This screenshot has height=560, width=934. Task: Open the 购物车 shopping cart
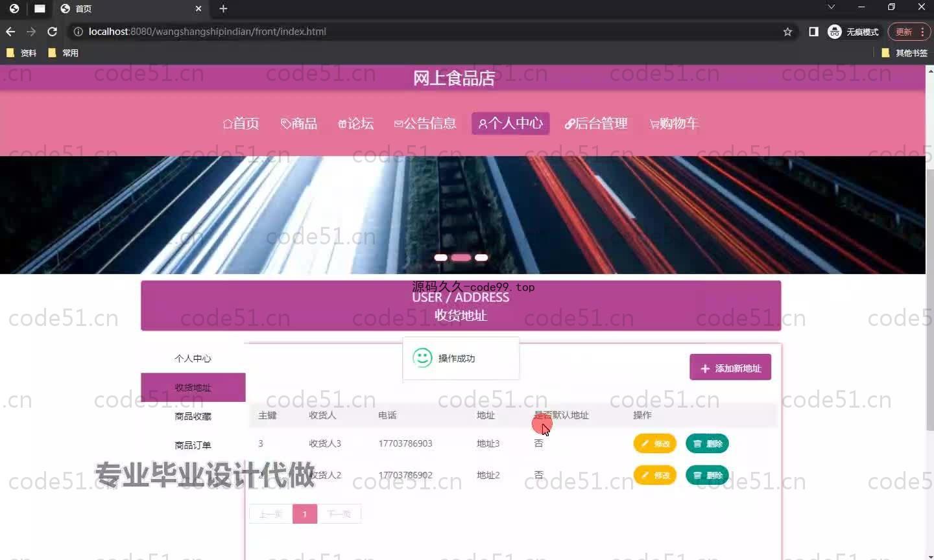(674, 123)
